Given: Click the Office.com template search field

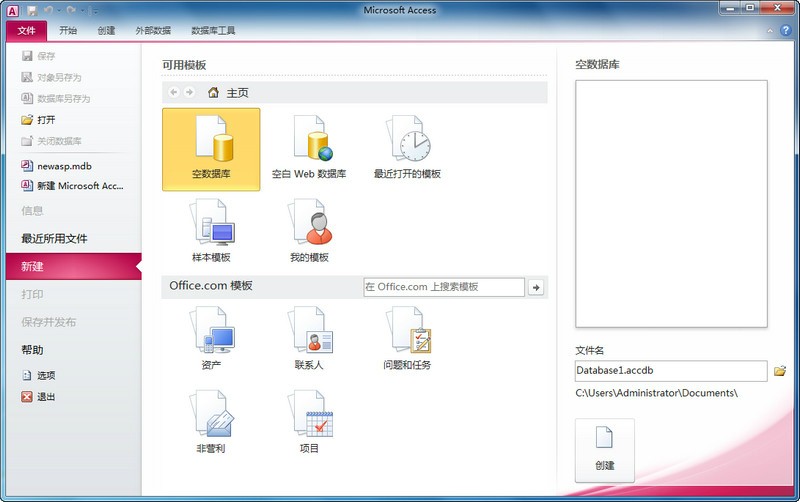Looking at the screenshot, I should pos(444,287).
